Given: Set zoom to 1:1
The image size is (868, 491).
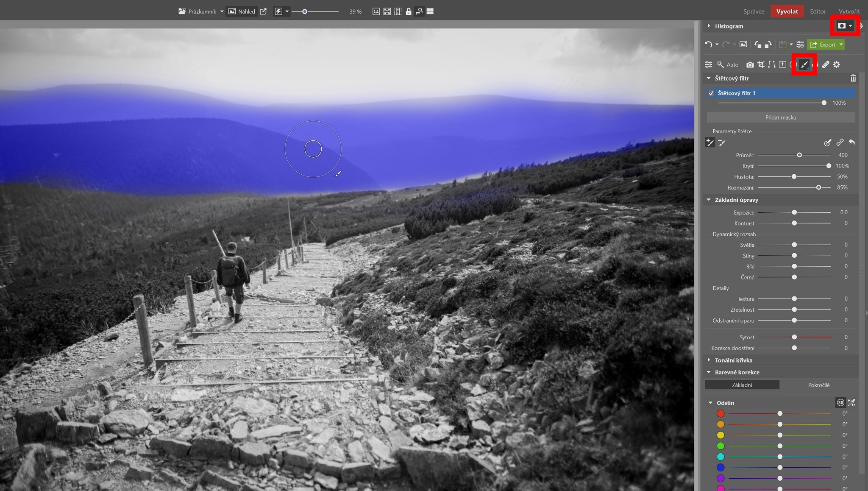Looking at the screenshot, I should pyautogui.click(x=376, y=11).
